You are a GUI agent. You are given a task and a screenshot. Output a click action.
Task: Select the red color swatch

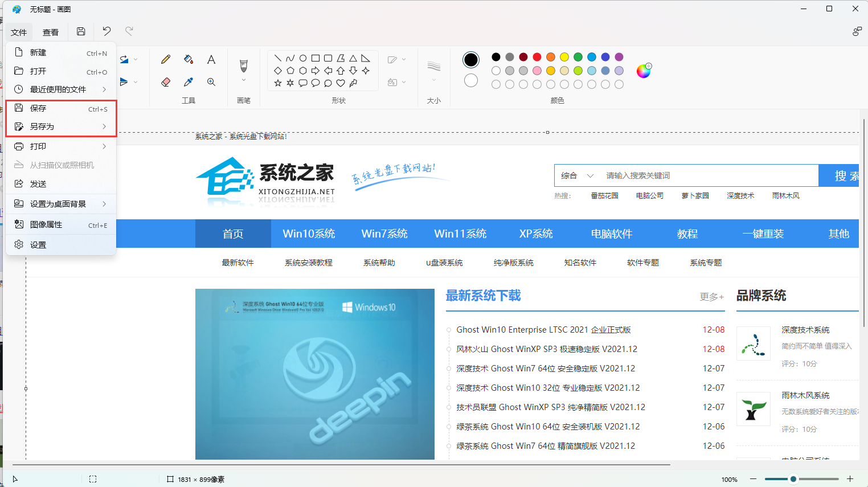537,57
